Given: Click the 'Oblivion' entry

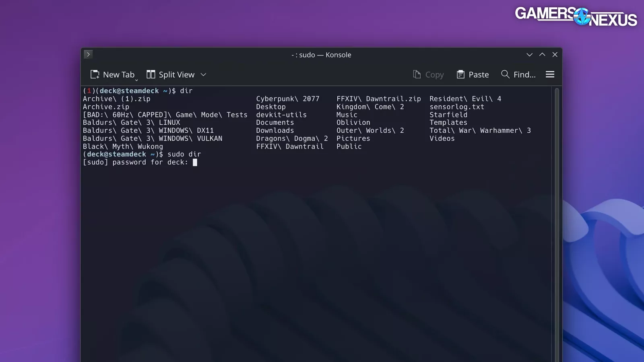Looking at the screenshot, I should pos(353,123).
